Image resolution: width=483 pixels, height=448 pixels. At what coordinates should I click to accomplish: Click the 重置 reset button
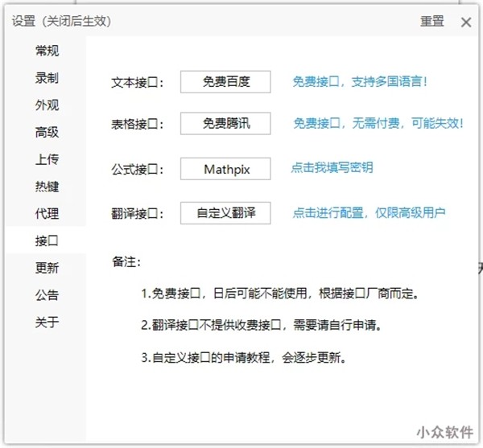pyautogui.click(x=431, y=21)
